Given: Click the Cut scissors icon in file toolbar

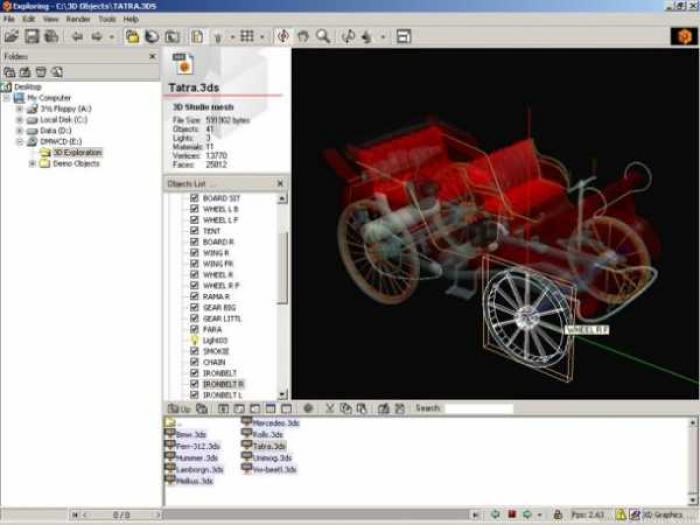Looking at the screenshot, I should [x=329, y=408].
